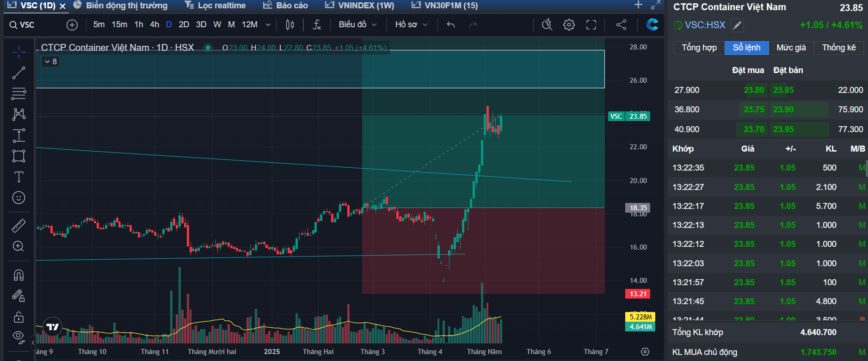Edit the VSC:HSX symbol with pencil icon
This screenshot has height=361, width=868.
click(x=737, y=25)
